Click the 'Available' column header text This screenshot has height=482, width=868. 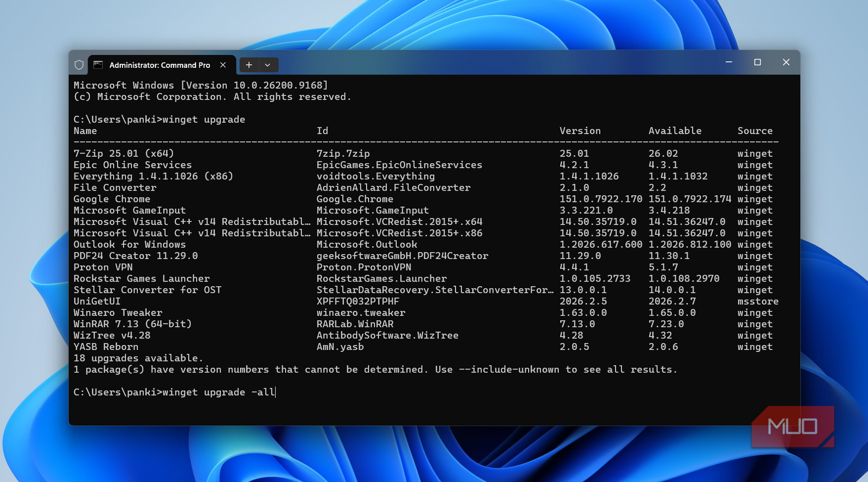[675, 130]
